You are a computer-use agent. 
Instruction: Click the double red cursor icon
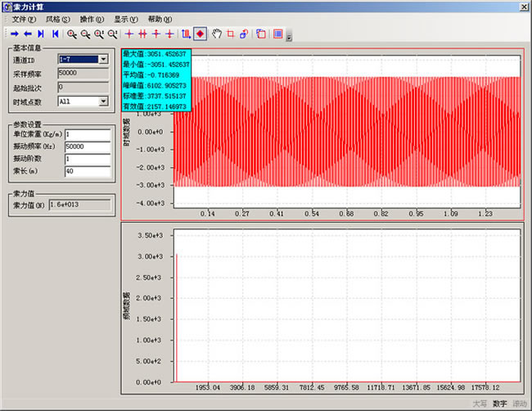[x=142, y=34]
